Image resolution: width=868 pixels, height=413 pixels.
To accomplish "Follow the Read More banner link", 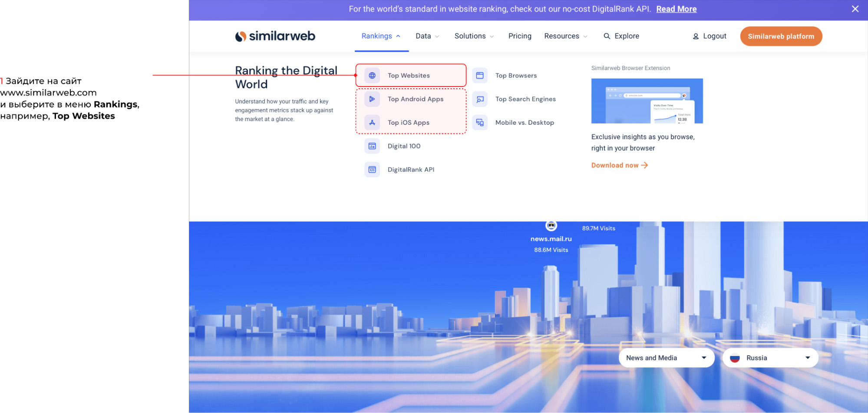I will [x=676, y=9].
